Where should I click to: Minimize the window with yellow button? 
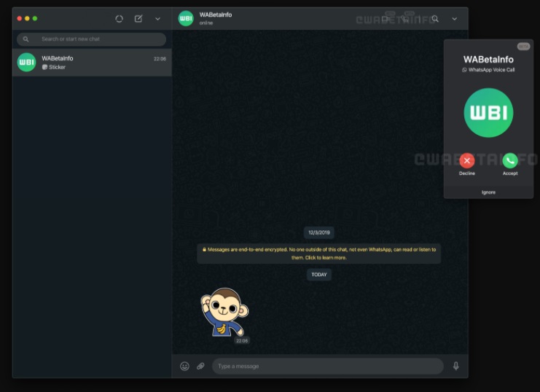click(27, 18)
